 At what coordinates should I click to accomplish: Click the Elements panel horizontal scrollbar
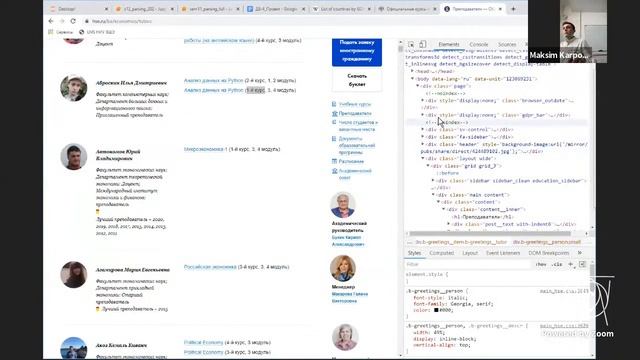pyautogui.click(x=490, y=234)
